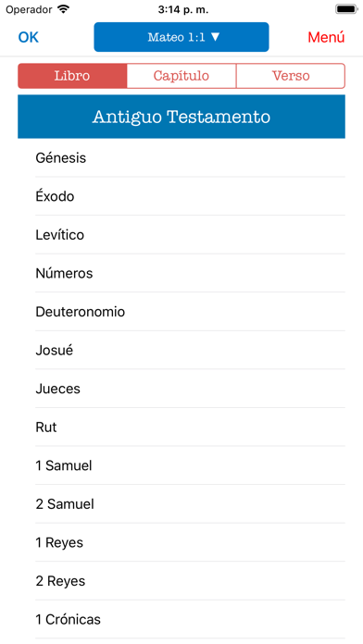
Task: Open 1 Samuel
Action: click(181, 465)
